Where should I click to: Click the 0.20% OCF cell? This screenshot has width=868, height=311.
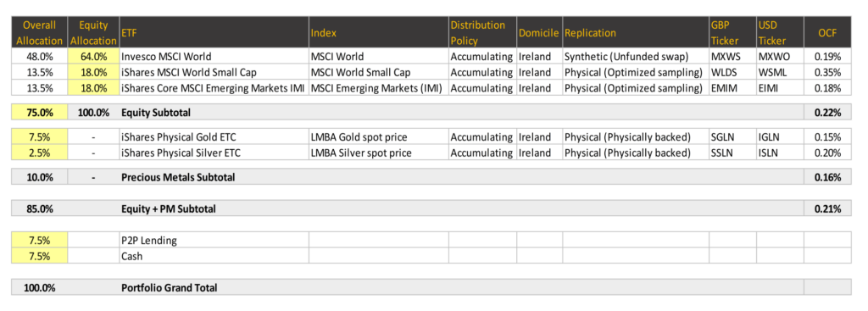tap(827, 153)
